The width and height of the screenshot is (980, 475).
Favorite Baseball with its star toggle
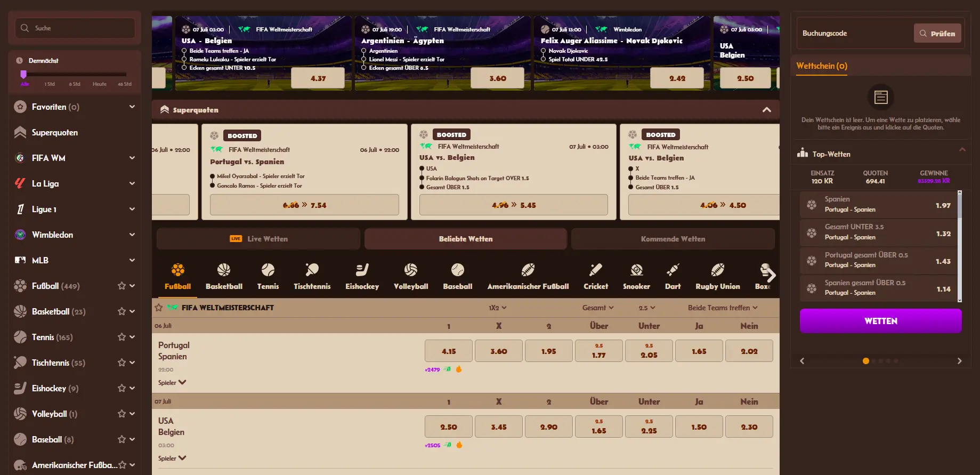tap(122, 439)
